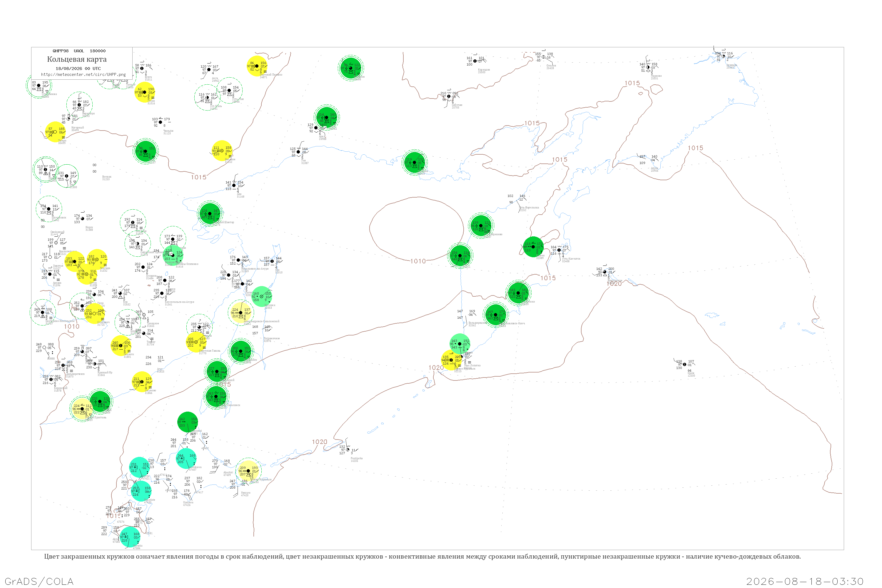Click the legend sentence beginning "Цвет закрашенных кружков"
The image size is (882, 588).
[x=422, y=557]
